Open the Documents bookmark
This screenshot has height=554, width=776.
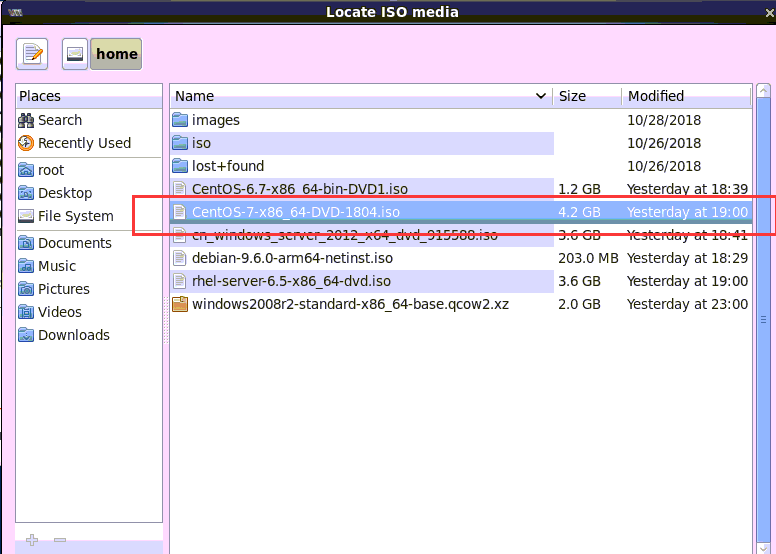point(75,243)
